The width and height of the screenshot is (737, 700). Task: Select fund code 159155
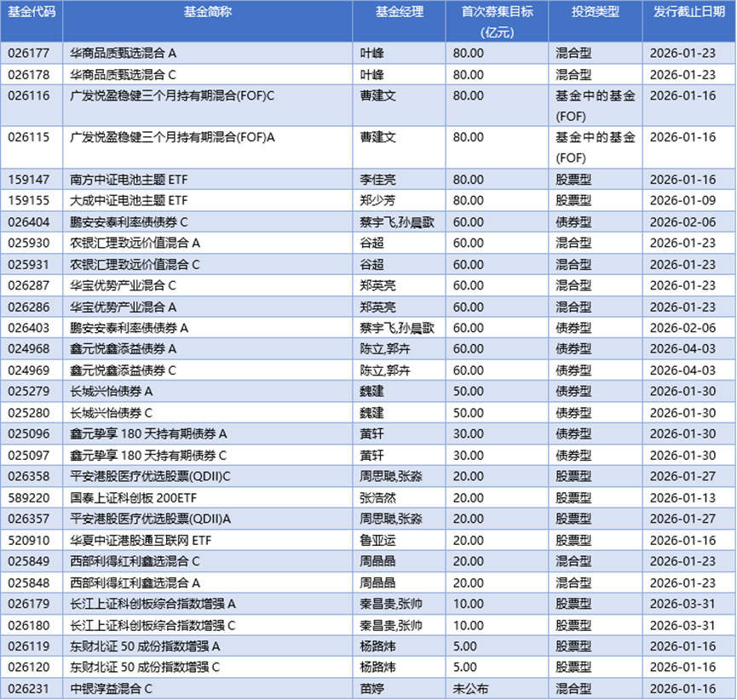pyautogui.click(x=32, y=201)
